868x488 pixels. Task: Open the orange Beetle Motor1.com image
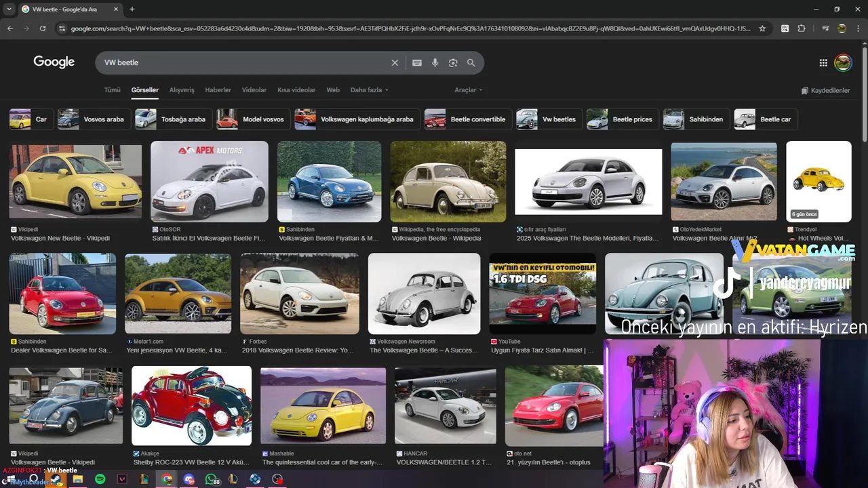(178, 293)
